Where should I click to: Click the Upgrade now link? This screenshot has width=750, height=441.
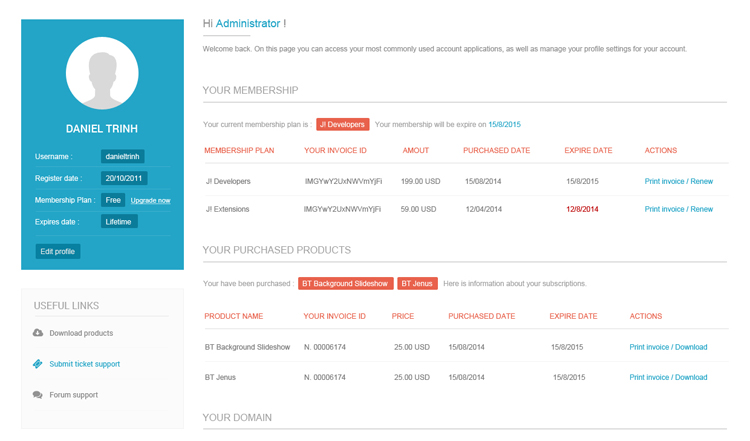pyautogui.click(x=150, y=200)
